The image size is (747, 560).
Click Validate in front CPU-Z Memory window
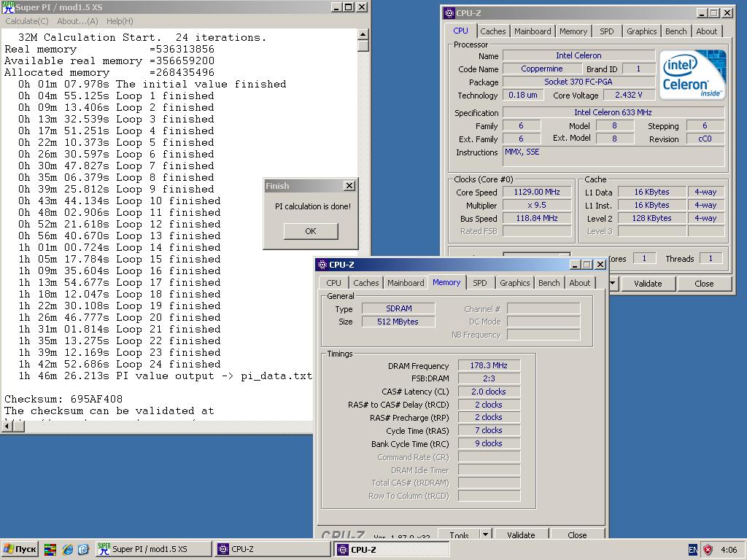521,534
